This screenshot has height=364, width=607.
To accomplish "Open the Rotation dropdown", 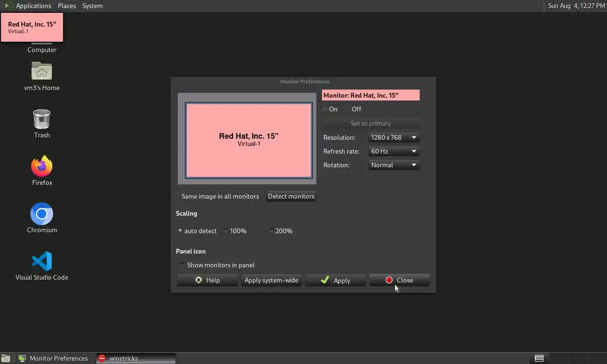I will [394, 165].
